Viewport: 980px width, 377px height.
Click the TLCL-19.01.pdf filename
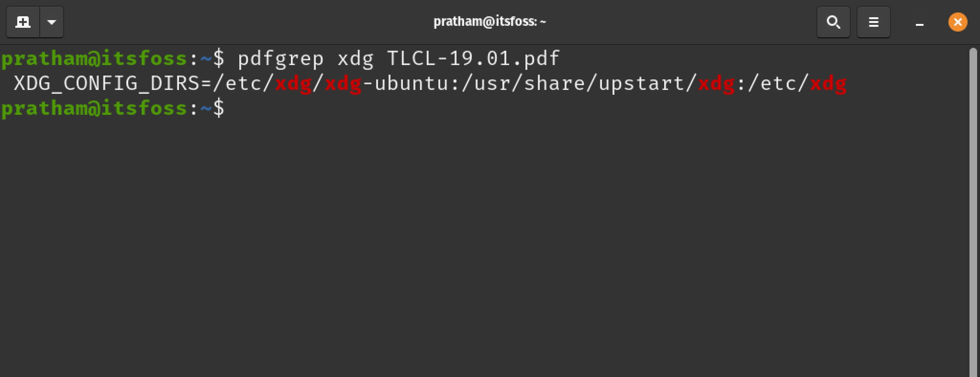click(473, 59)
